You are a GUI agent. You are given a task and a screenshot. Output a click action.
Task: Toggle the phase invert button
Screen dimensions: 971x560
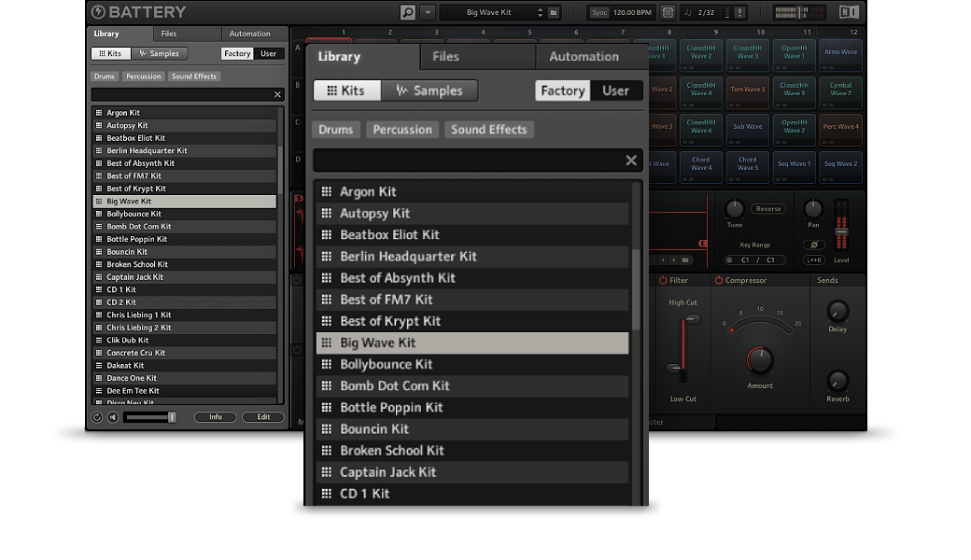point(814,245)
